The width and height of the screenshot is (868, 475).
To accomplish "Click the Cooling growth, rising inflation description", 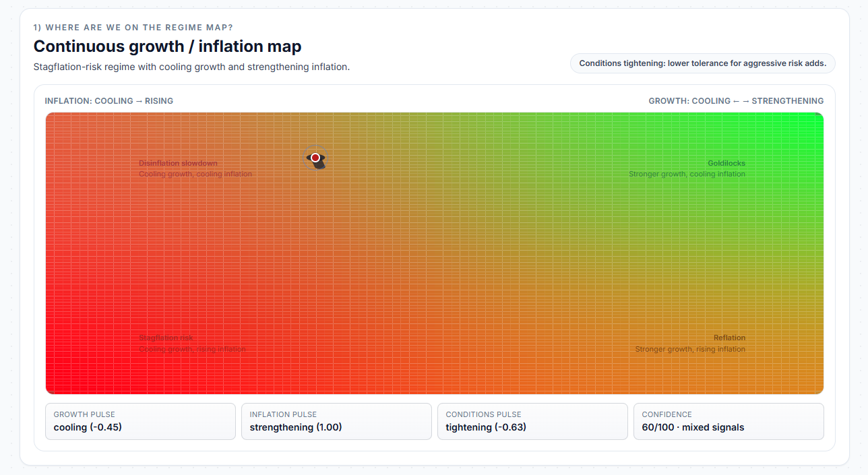I will [x=192, y=349].
